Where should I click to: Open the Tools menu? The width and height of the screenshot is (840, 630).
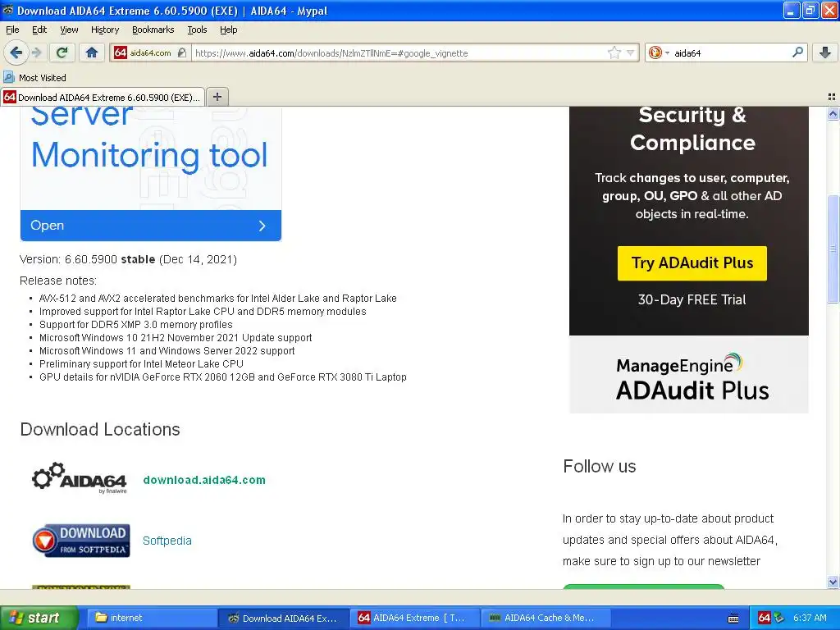(197, 30)
